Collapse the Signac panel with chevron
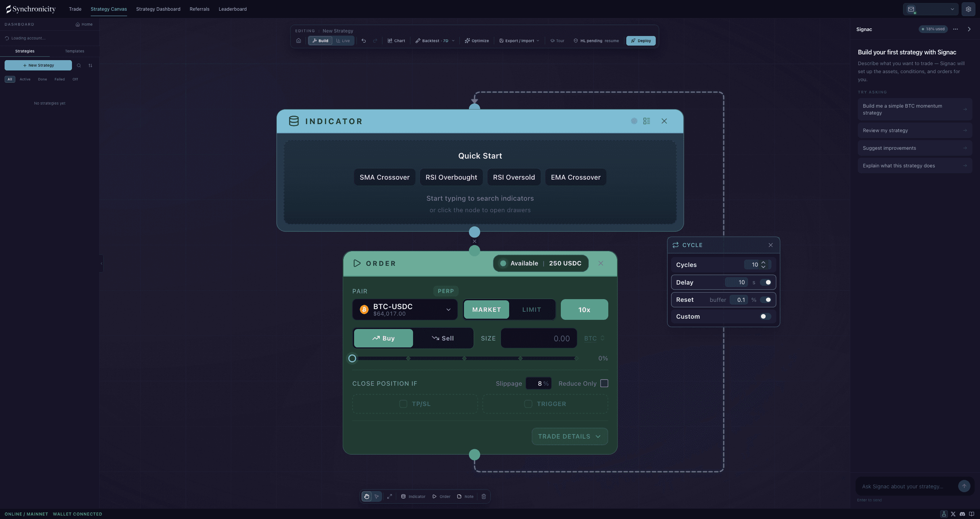980x519 pixels. tap(969, 29)
